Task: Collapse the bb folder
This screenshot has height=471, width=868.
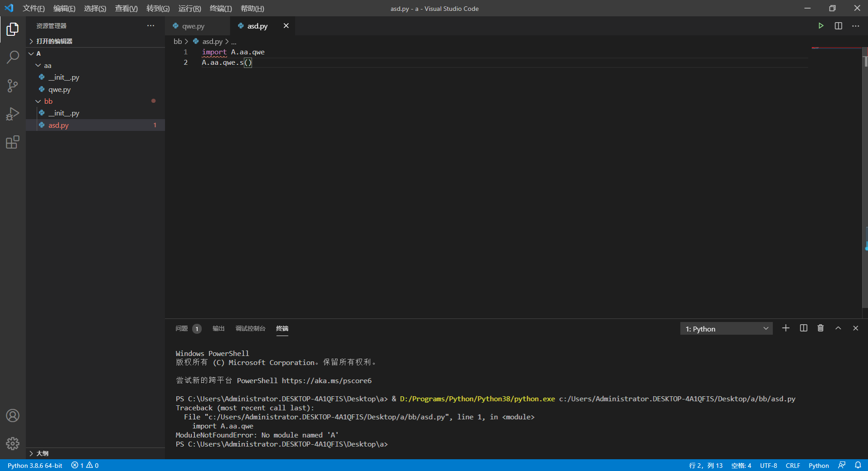Action: (96, 101)
